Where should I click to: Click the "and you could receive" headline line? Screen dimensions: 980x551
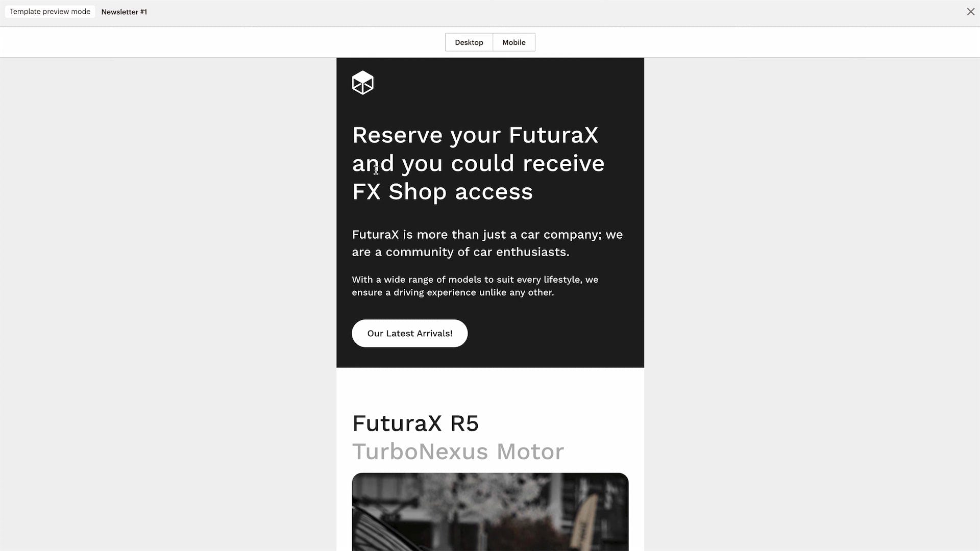(x=478, y=164)
